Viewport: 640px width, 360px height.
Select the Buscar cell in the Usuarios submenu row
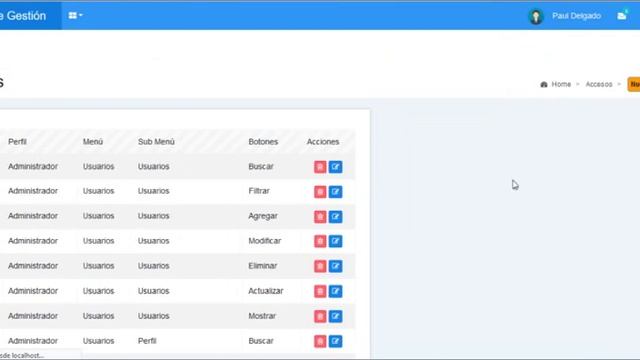[261, 167]
